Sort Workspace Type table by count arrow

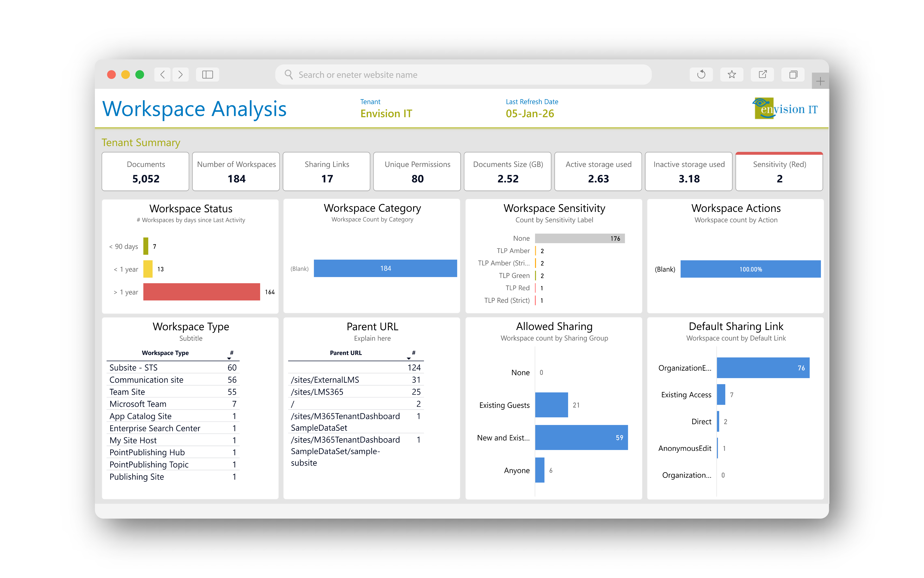click(229, 359)
